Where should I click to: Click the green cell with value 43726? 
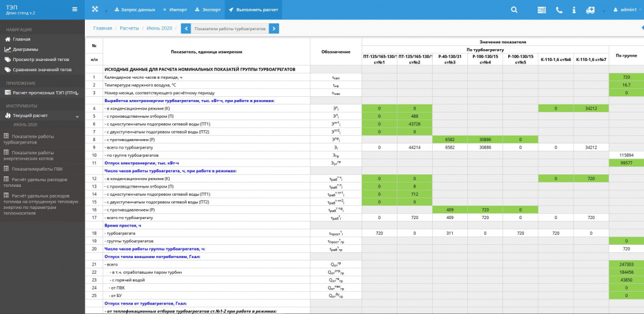[415, 124]
